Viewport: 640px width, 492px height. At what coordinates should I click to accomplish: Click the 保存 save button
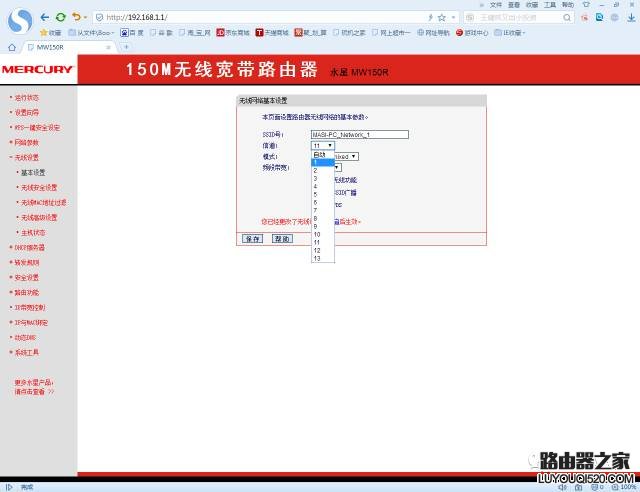coord(252,239)
